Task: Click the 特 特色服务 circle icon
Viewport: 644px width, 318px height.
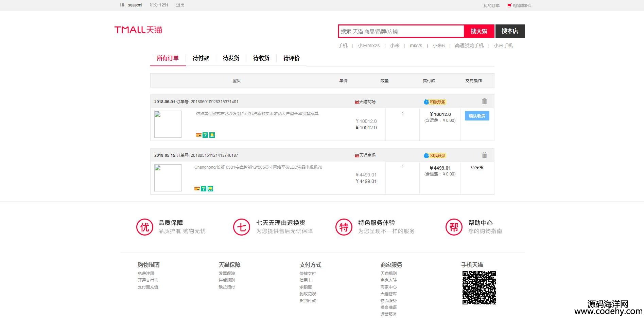Action: point(344,227)
